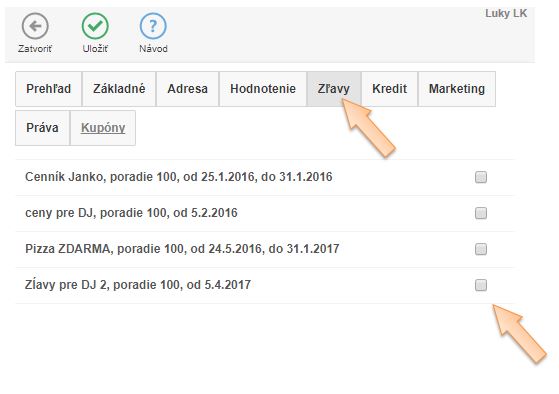Click the Kupóny link tab
This screenshot has height=394, width=559.
[103, 128]
